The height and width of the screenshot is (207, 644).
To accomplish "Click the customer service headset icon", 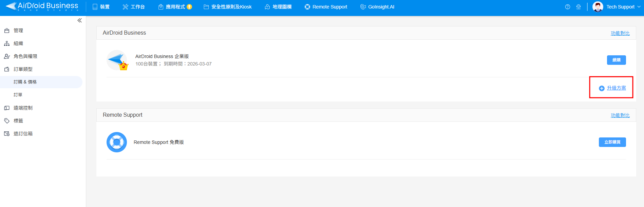I will [579, 7].
